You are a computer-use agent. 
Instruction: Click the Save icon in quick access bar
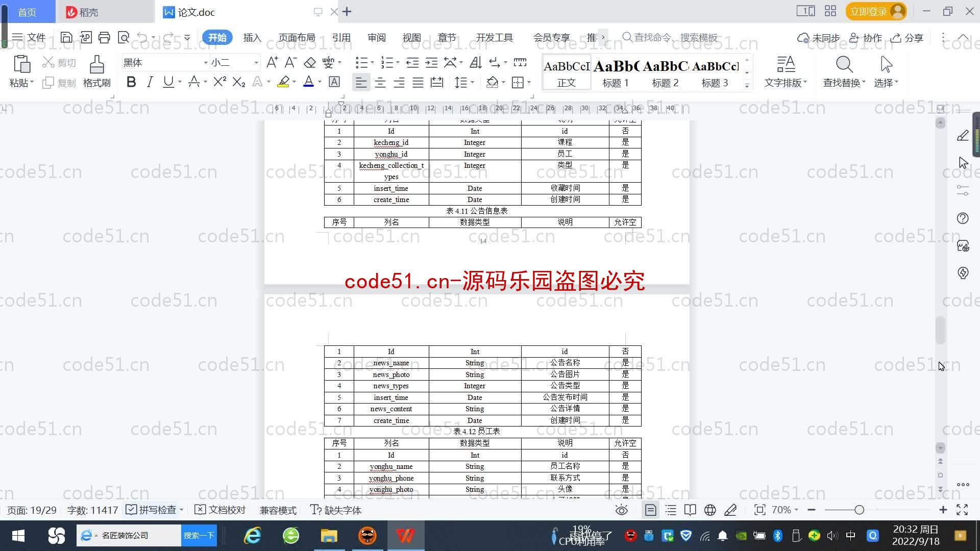point(66,37)
